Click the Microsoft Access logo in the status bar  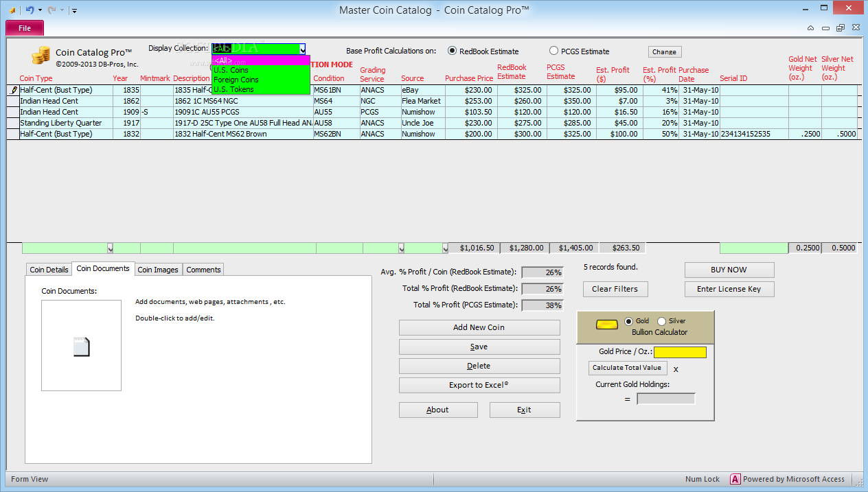pyautogui.click(x=735, y=479)
